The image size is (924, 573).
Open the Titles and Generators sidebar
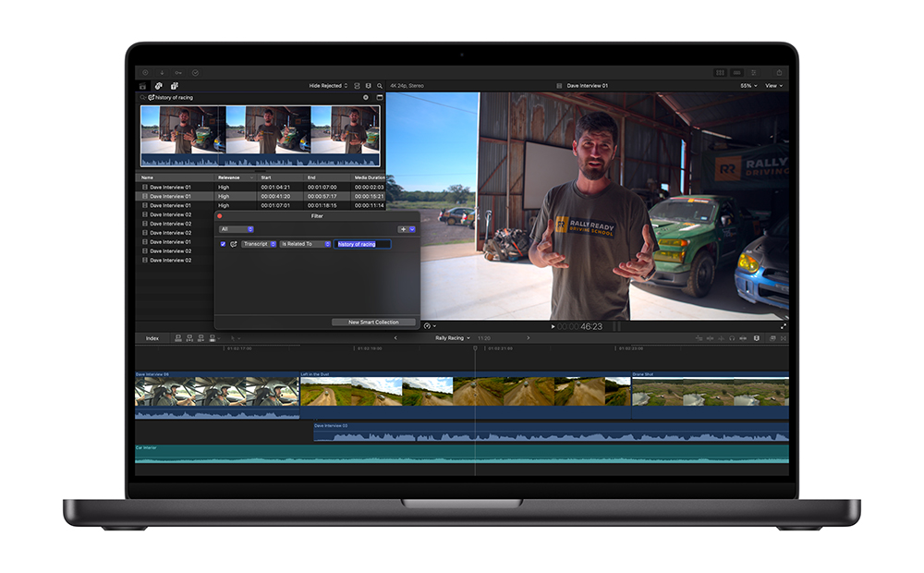(174, 86)
